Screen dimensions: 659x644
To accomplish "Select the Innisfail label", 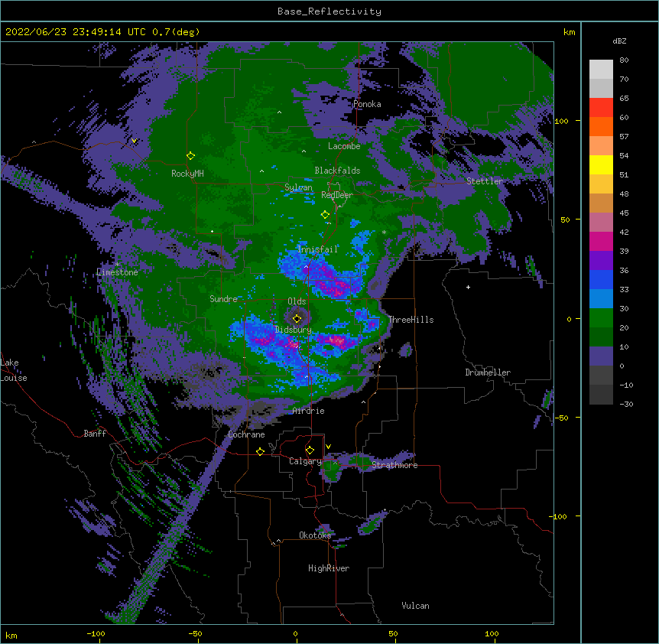I will (317, 249).
